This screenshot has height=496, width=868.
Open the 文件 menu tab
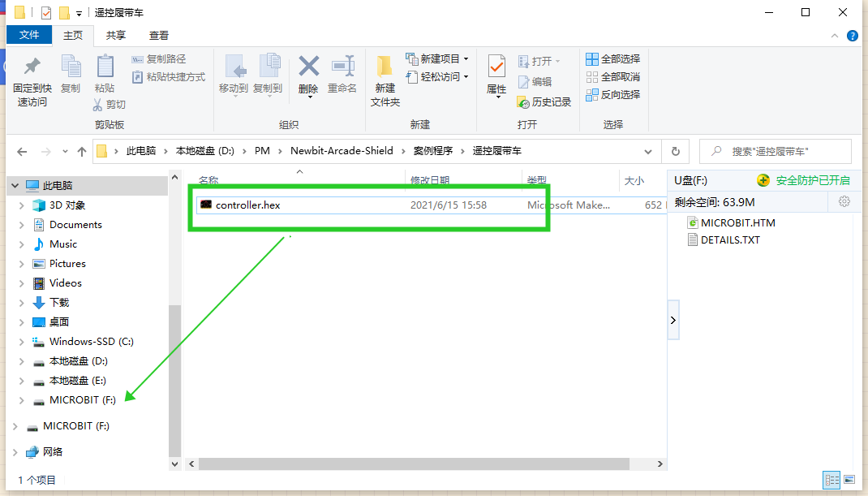click(x=29, y=35)
